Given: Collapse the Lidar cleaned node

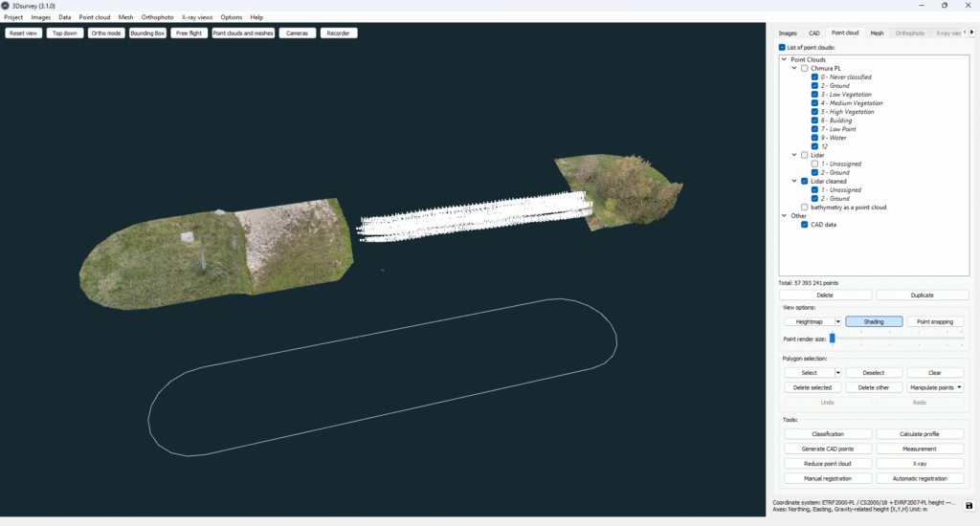Looking at the screenshot, I should (794, 181).
